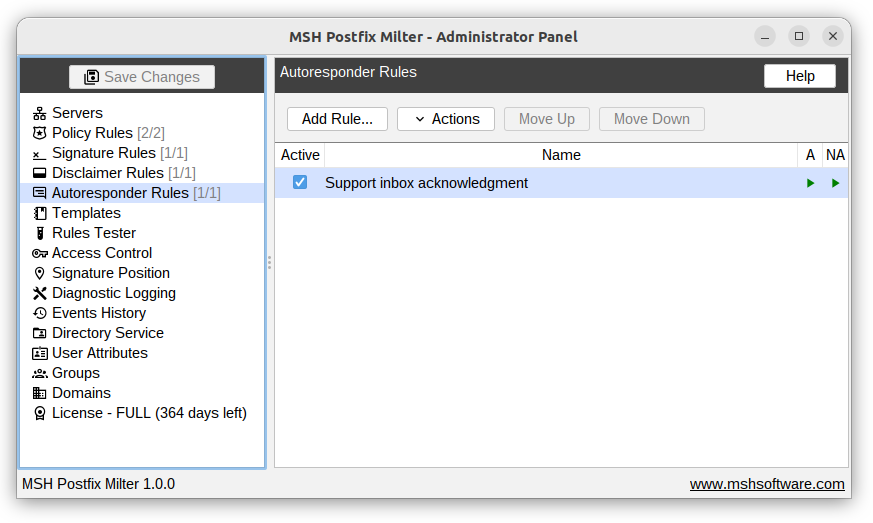873x523 pixels.
Task: Click the Access Control key icon
Action: [x=40, y=253]
